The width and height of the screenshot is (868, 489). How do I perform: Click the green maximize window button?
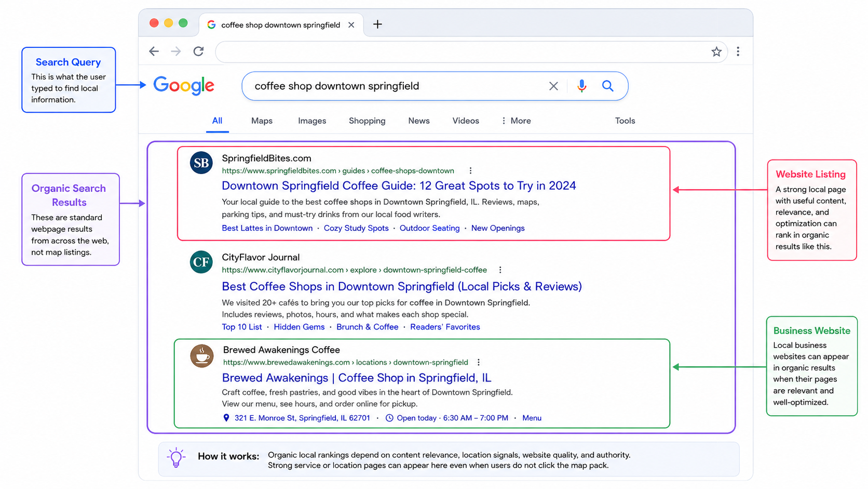point(183,23)
